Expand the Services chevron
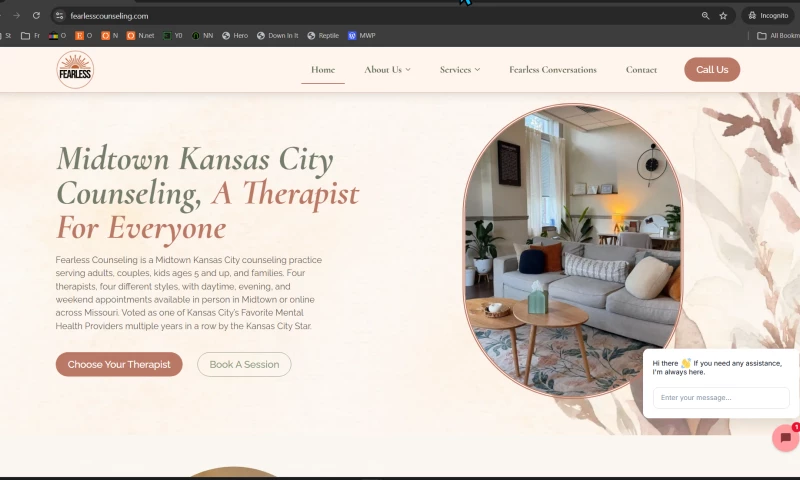 point(478,70)
